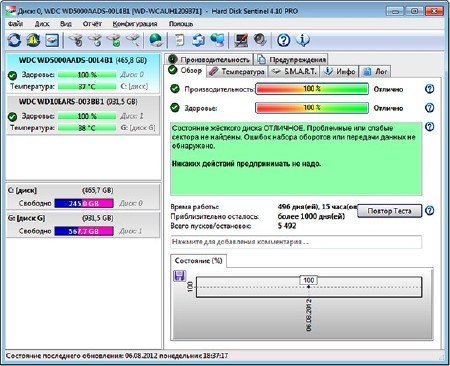Open the Вид menu
The width and height of the screenshot is (450, 366).
point(66,24)
